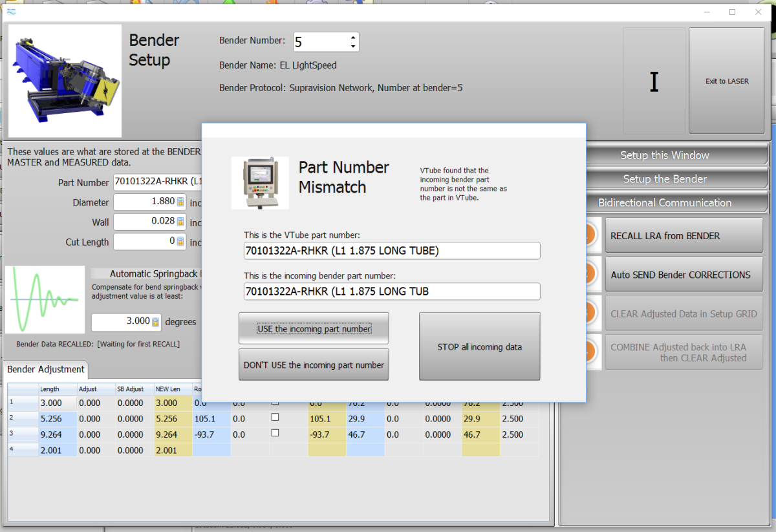Collapse the Bidirectional Communication section

coord(664,203)
